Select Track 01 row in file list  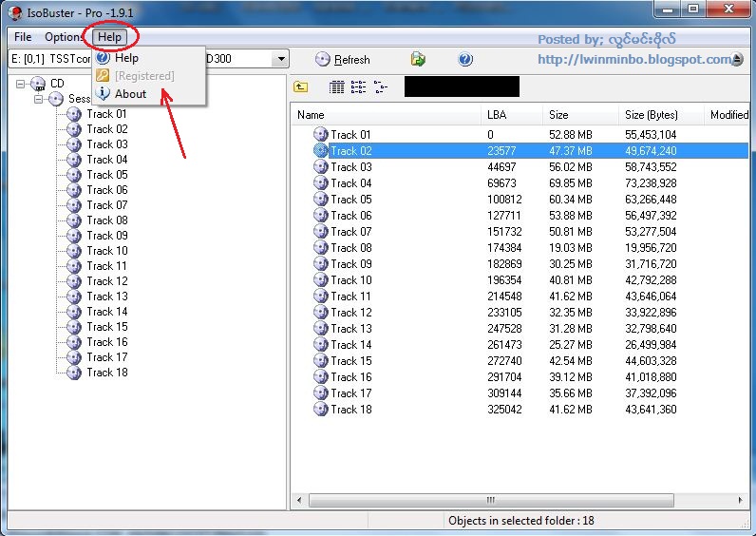point(520,135)
